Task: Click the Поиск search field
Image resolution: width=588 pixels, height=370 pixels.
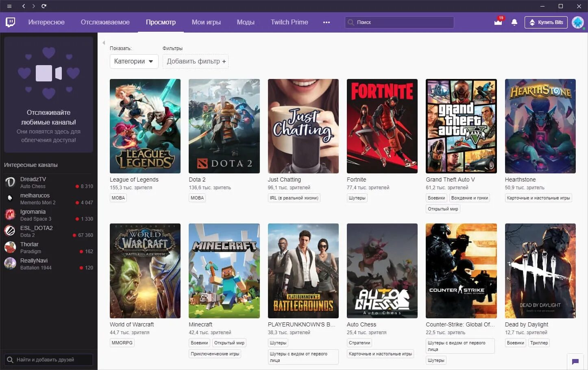Action: click(x=399, y=22)
